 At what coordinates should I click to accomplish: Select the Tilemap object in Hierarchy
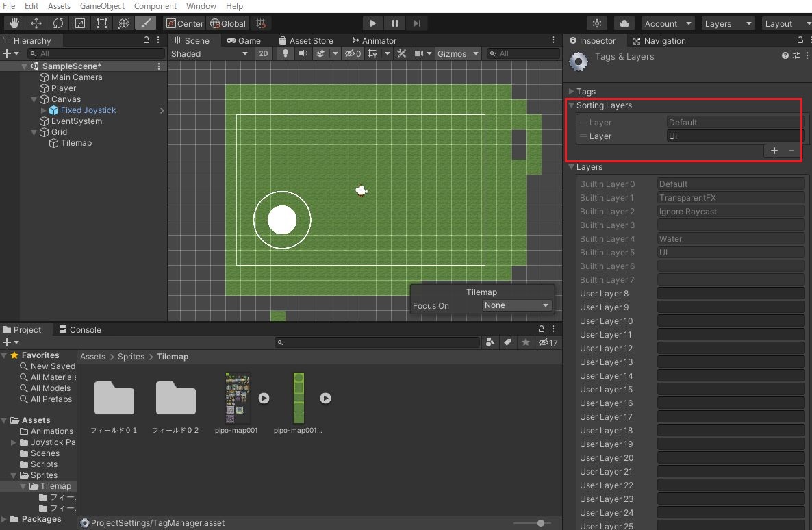[x=76, y=143]
